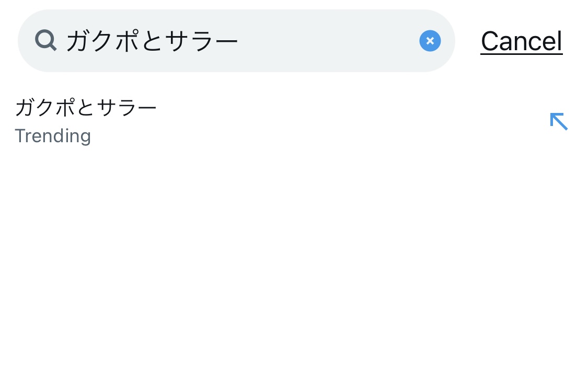Click the Trending label under the suggestion
Image resolution: width=588 pixels, height=366 pixels.
point(53,136)
